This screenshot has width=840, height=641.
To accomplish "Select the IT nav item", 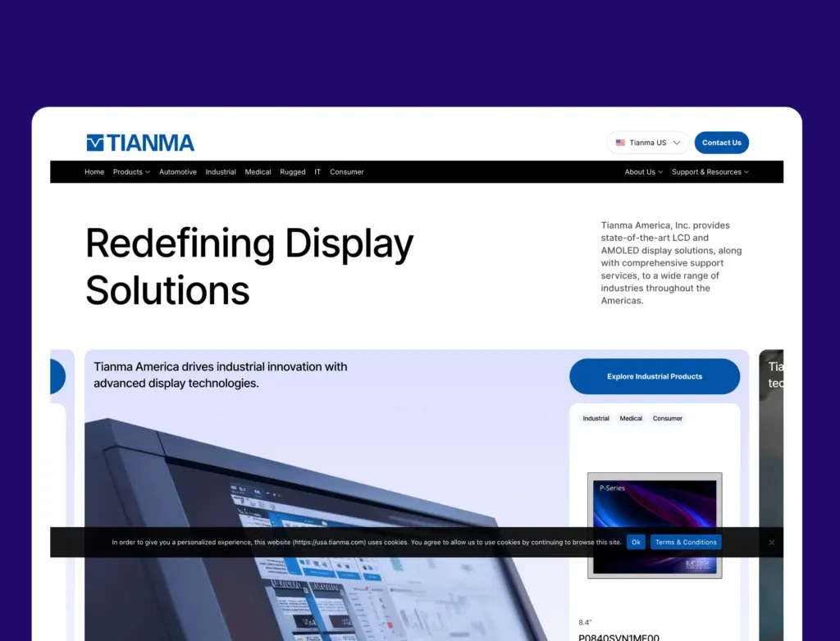I will click(317, 172).
